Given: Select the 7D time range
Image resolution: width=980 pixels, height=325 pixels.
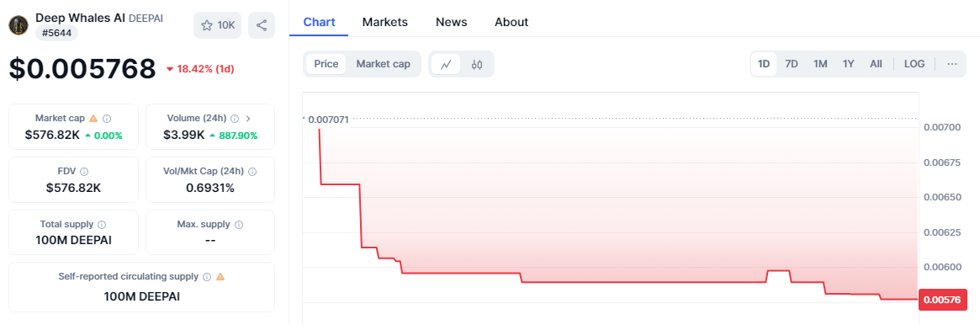Looking at the screenshot, I should 792,64.
